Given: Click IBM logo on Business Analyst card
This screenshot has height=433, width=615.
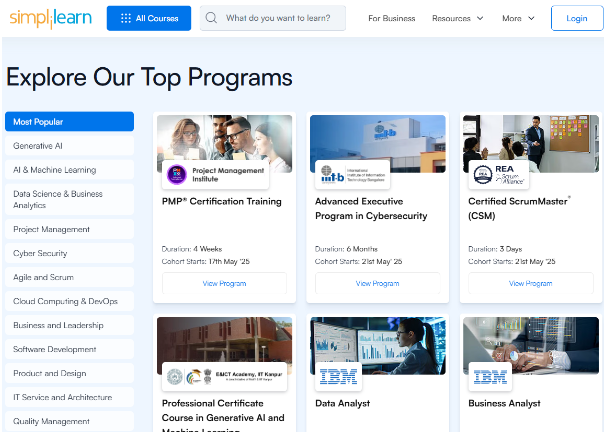Looking at the screenshot, I should pyautogui.click(x=490, y=377).
